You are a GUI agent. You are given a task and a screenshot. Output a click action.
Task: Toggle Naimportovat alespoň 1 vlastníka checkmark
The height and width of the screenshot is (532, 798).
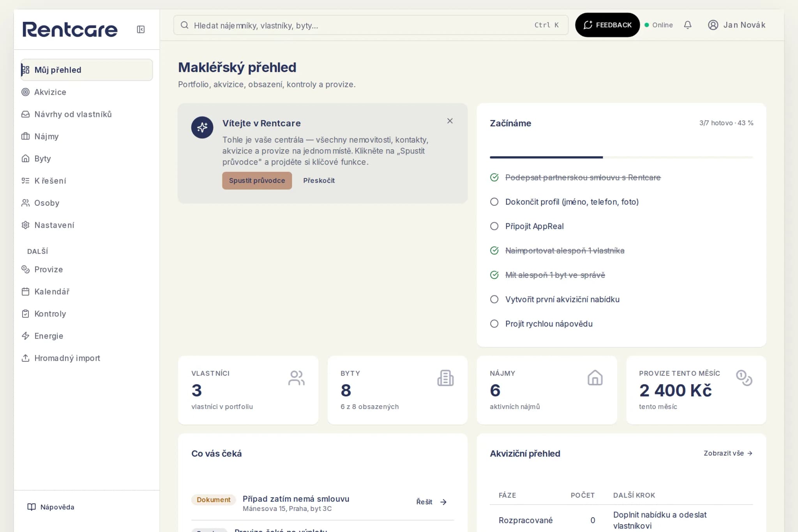[x=494, y=251]
